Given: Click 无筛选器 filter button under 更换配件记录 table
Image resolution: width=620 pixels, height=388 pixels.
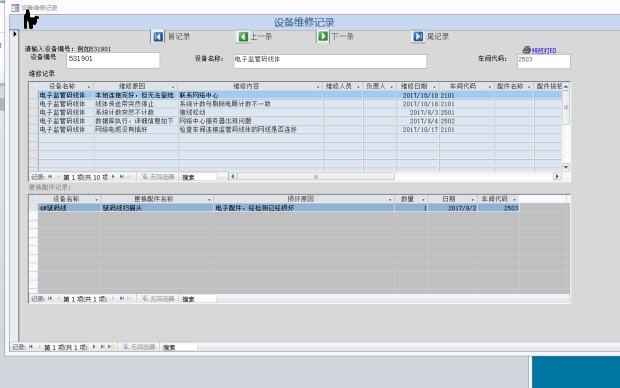Looking at the screenshot, I should 158,299.
